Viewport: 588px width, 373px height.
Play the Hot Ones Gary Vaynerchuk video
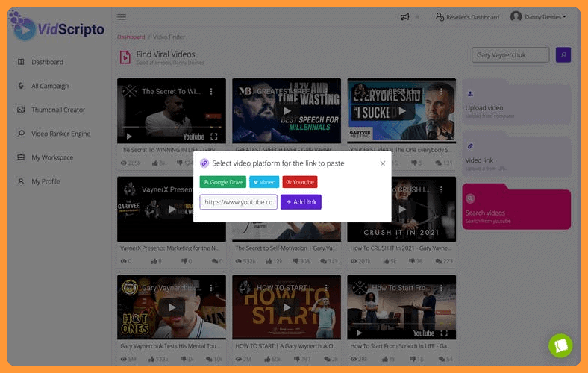172,307
